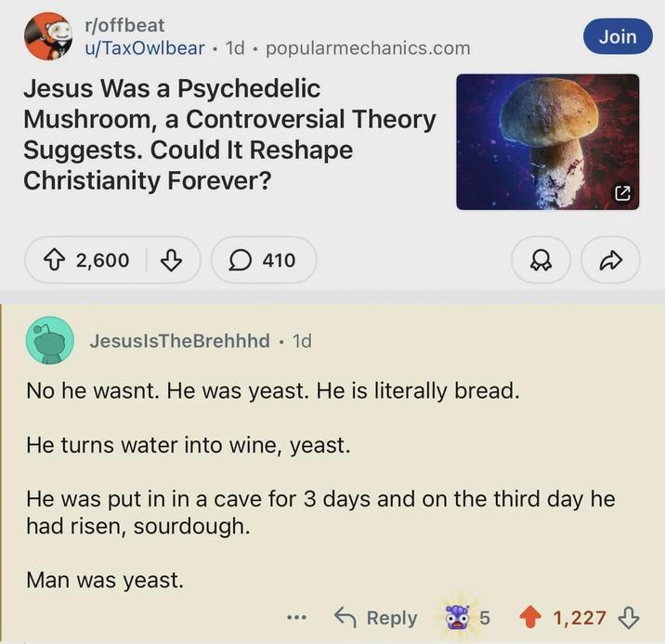Open the popularmechanics.com source link
Screen dimensions: 665x644
368,47
